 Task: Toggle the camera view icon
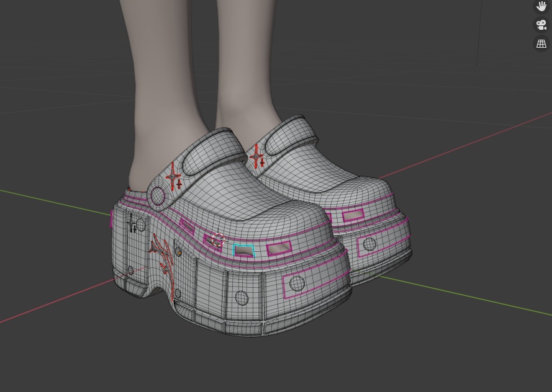click(x=541, y=25)
